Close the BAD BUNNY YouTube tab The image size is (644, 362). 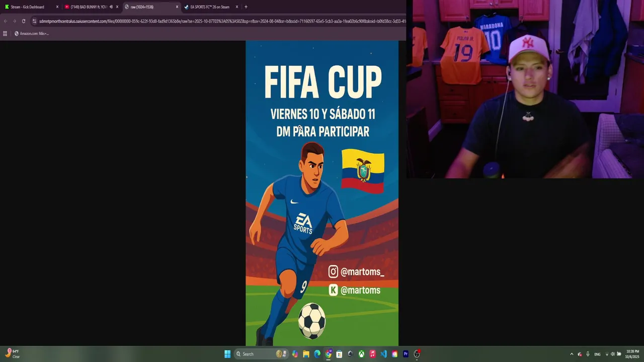pyautogui.click(x=117, y=7)
